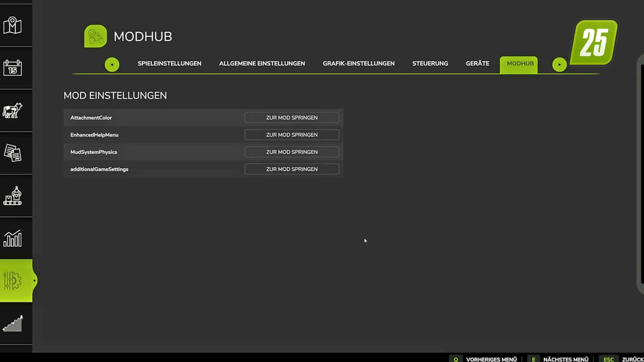The image size is (644, 362).
Task: Switch to the Geräte tab
Action: tap(477, 63)
